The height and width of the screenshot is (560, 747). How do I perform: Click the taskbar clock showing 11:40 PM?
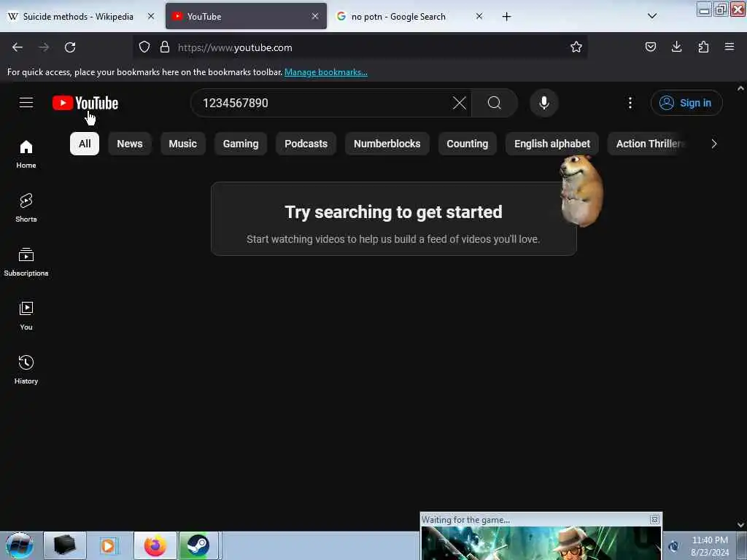(710, 545)
